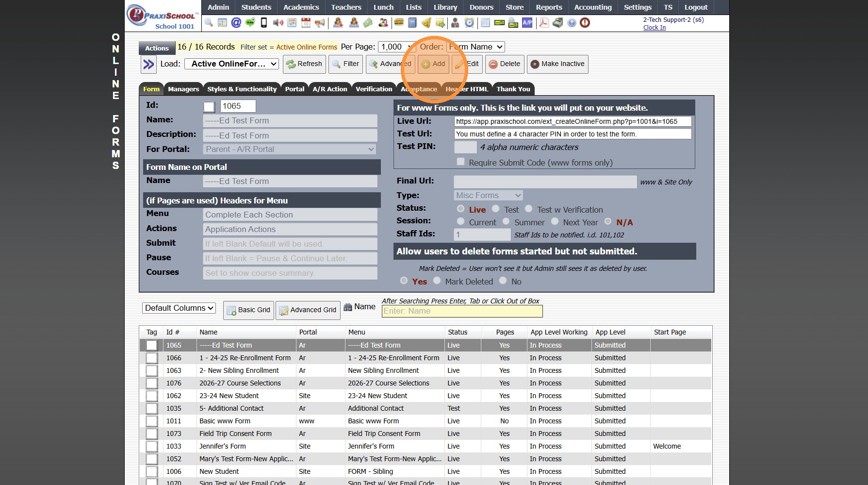
Task: Switch to the Styles & Functionality tab
Action: point(242,89)
